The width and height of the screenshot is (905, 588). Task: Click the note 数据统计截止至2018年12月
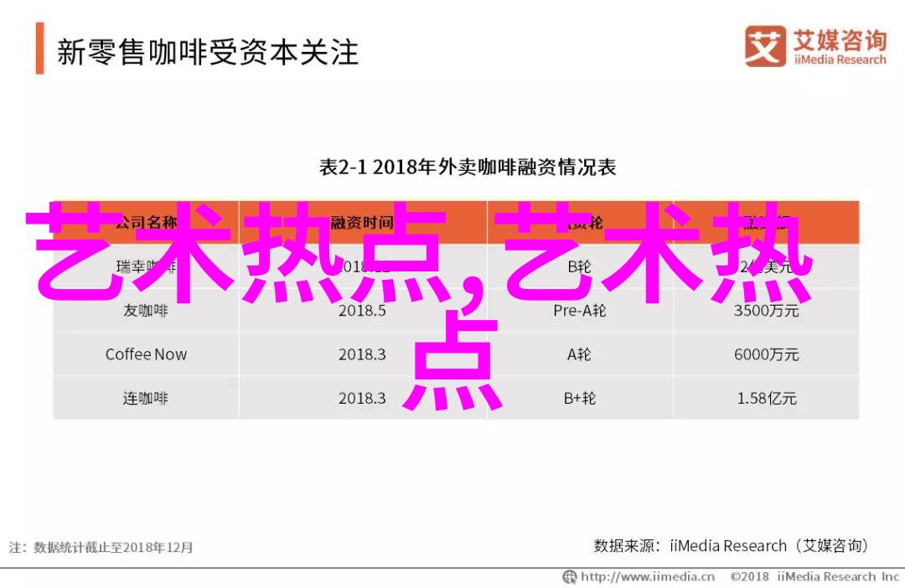(101, 547)
